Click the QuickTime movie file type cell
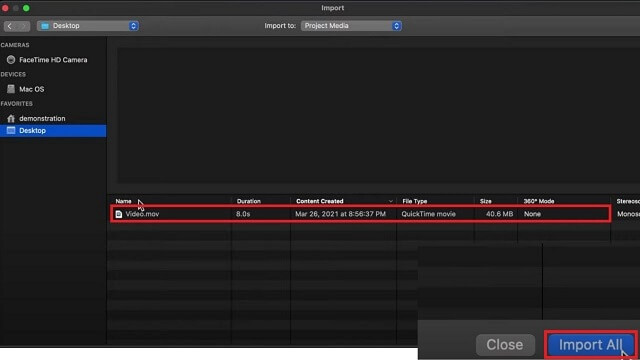The image size is (640, 360). click(x=429, y=214)
